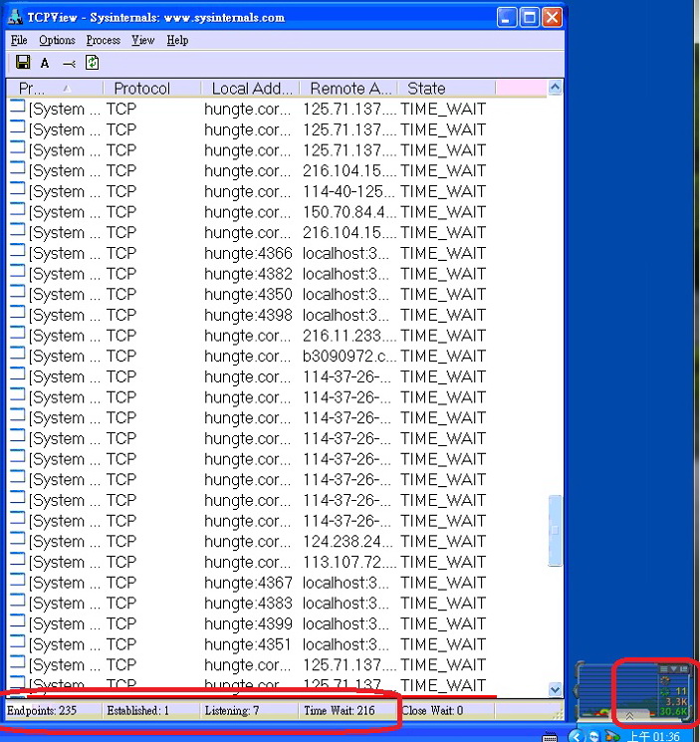The width and height of the screenshot is (700, 742).
Task: Click the keyboard icon on the taskbar
Action: coord(550,736)
